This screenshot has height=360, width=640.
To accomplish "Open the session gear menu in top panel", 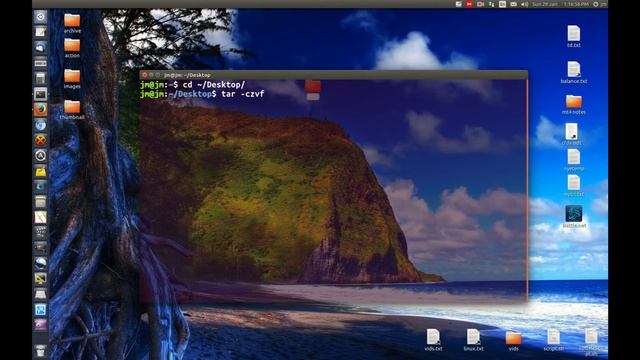I will 596,4.
